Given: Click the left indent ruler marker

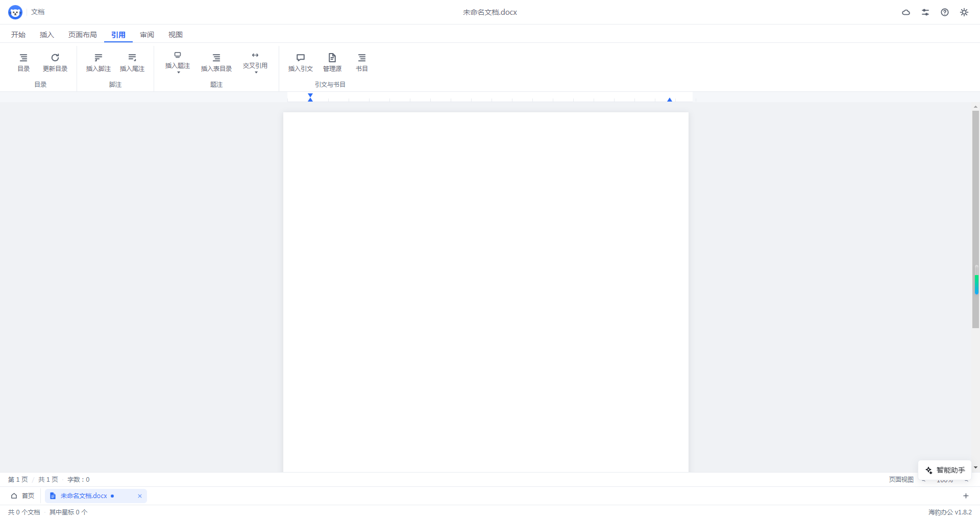Looking at the screenshot, I should pyautogui.click(x=310, y=97).
